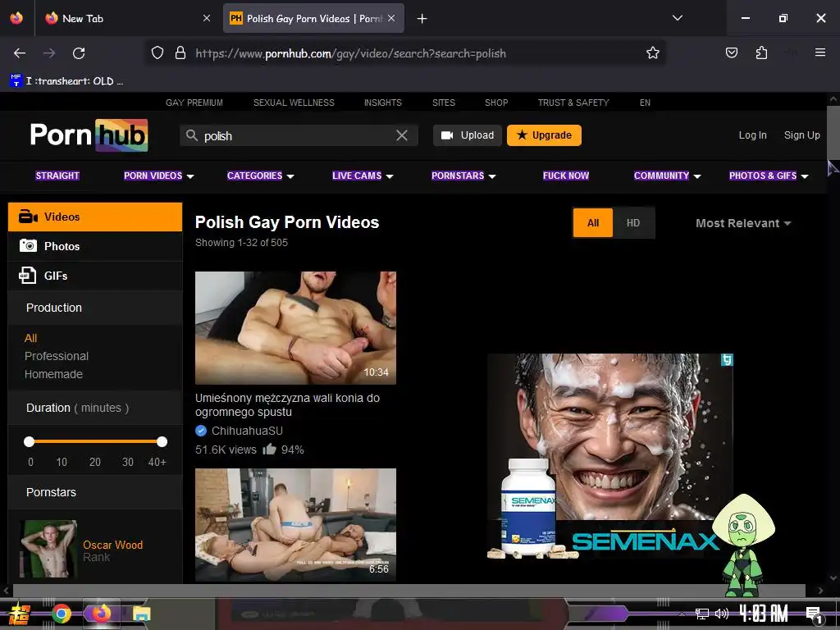
Task: Filter production by Homemade
Action: [53, 374]
